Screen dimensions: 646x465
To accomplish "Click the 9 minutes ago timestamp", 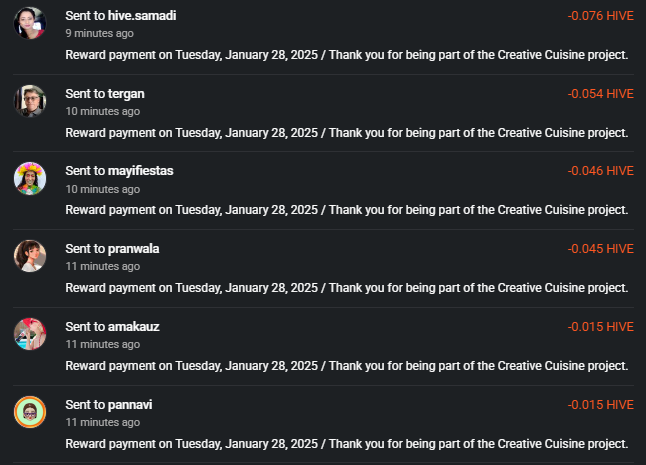I will (99, 33).
